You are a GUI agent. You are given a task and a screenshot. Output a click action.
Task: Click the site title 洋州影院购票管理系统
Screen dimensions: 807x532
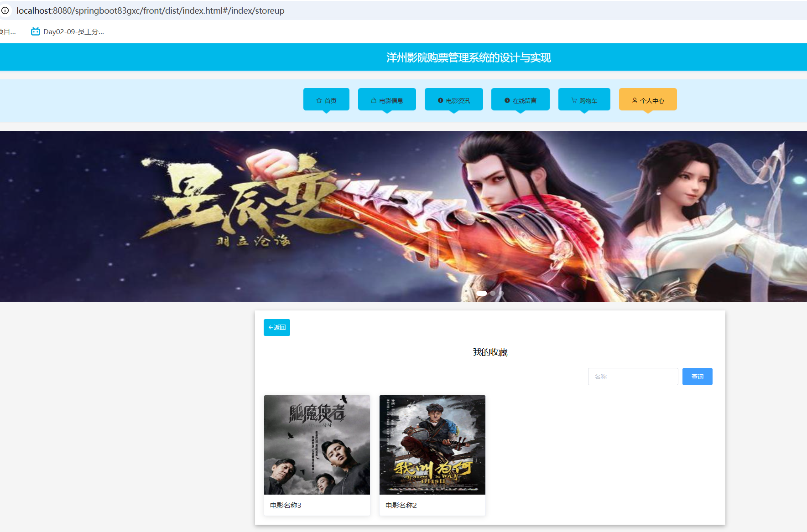point(469,57)
